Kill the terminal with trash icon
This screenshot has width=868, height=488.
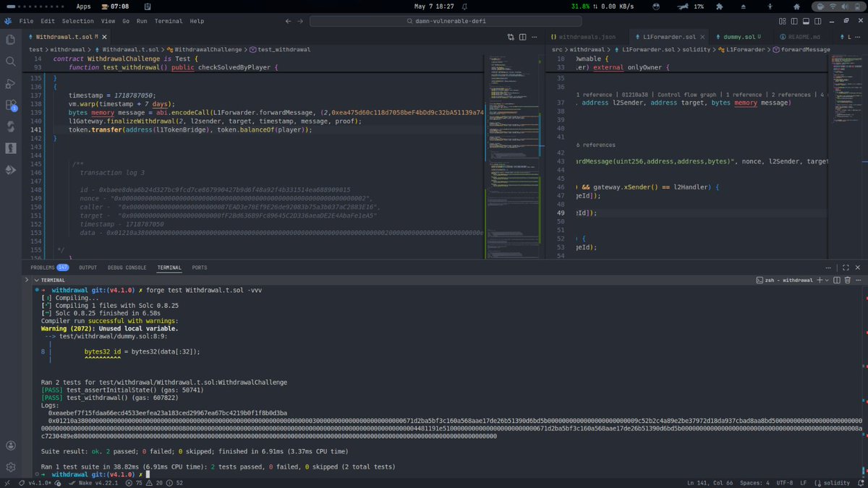(x=847, y=280)
